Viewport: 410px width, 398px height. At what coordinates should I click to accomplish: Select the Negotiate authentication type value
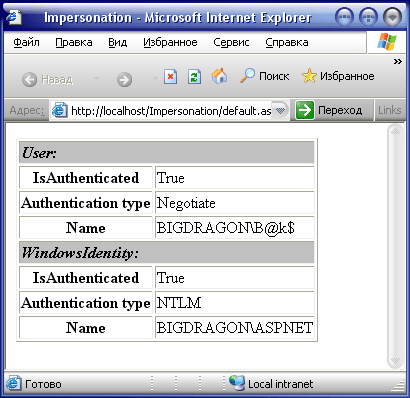[186, 203]
